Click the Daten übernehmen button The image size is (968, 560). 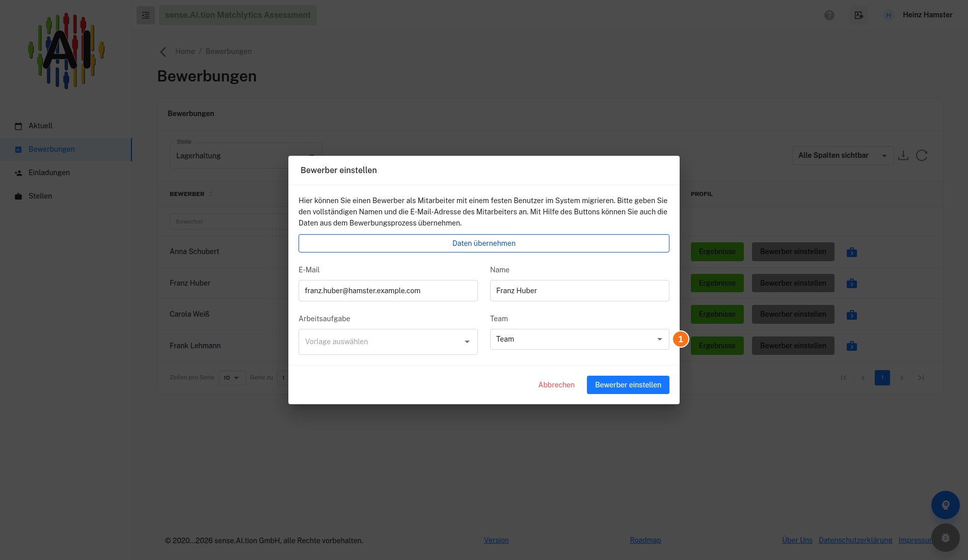click(x=484, y=243)
